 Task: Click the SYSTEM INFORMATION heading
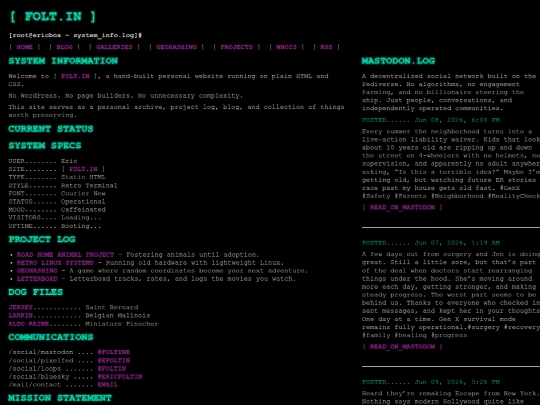coord(63,61)
